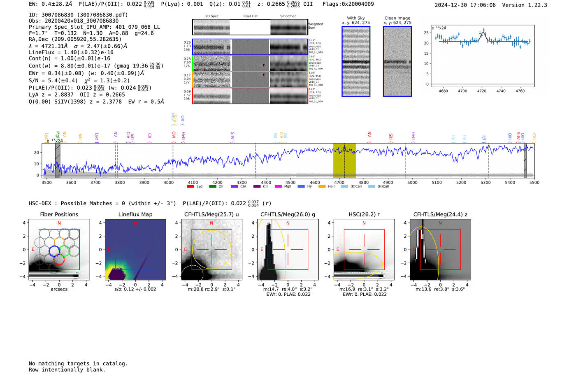Click the 'EW: 0.4±28.2Å' header value

click(51, 4)
